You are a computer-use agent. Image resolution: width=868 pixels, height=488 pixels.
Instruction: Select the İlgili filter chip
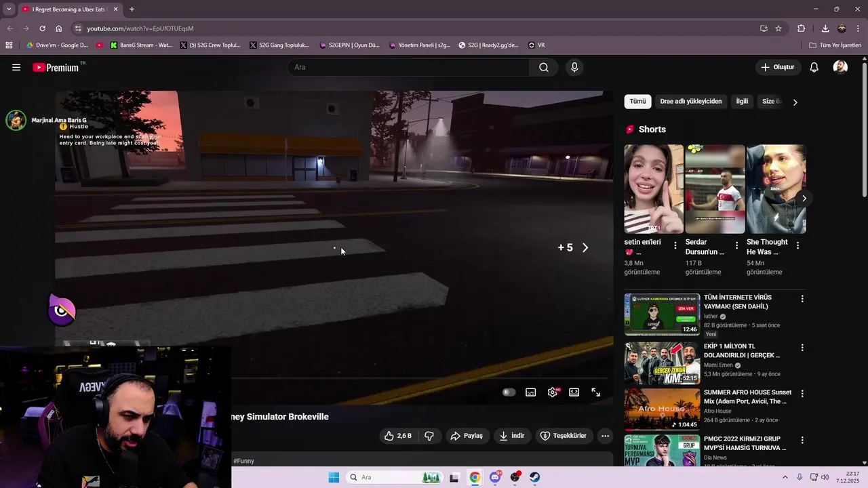coord(743,102)
